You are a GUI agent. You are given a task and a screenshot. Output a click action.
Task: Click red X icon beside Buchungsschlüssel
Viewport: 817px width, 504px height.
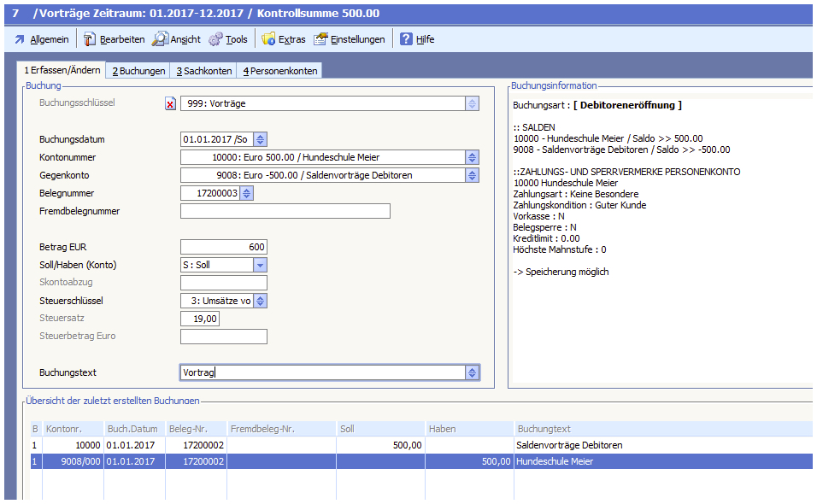(169, 104)
